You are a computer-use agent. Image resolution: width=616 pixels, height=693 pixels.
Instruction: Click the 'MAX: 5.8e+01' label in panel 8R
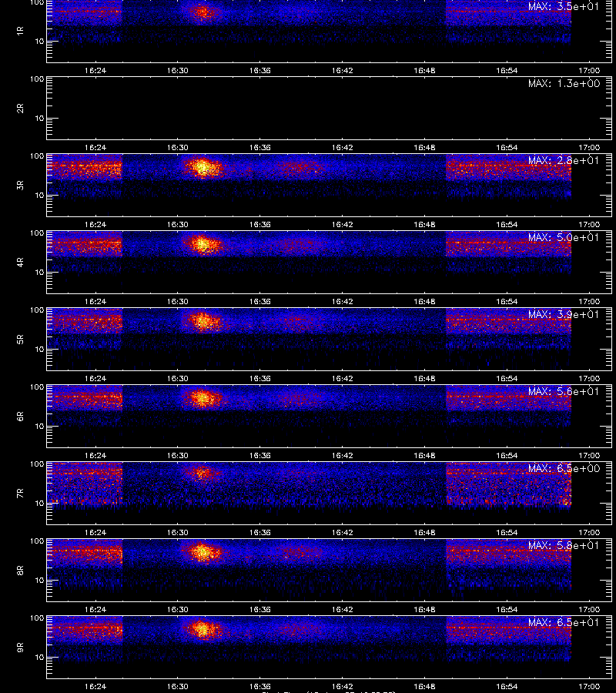[x=564, y=545]
